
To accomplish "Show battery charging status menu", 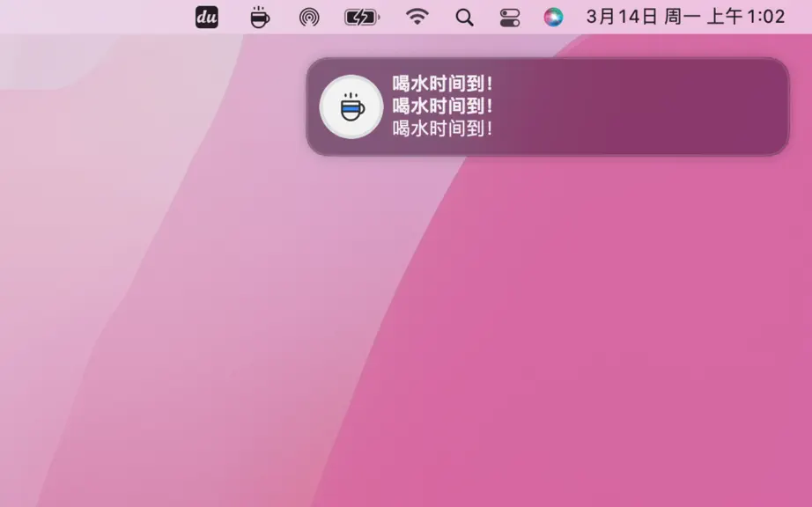I will point(362,18).
